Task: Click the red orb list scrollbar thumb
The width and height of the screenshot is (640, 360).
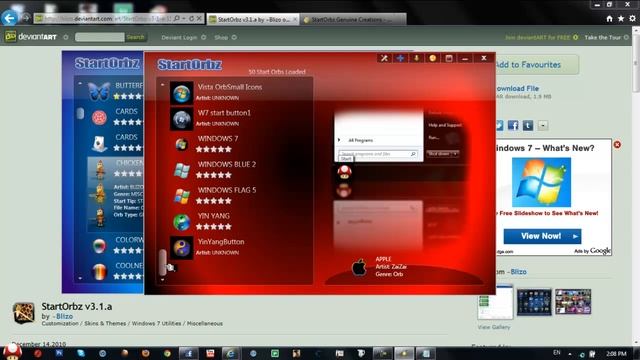Action: pos(162,262)
